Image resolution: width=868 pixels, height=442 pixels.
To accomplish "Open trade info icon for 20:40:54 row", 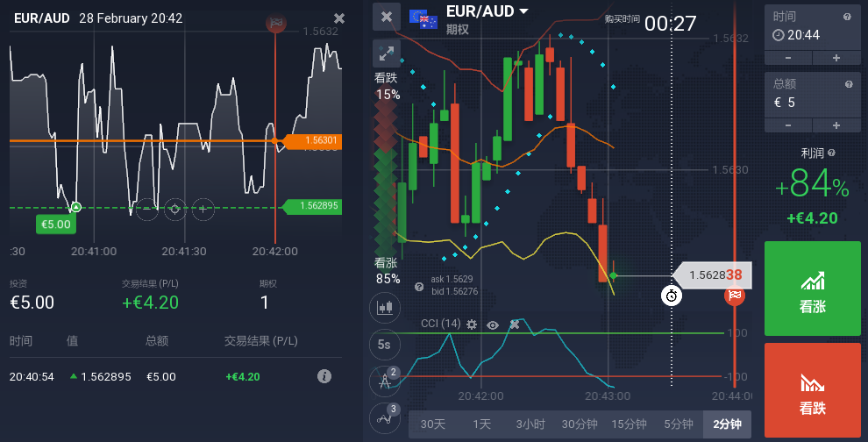I will point(324,376).
